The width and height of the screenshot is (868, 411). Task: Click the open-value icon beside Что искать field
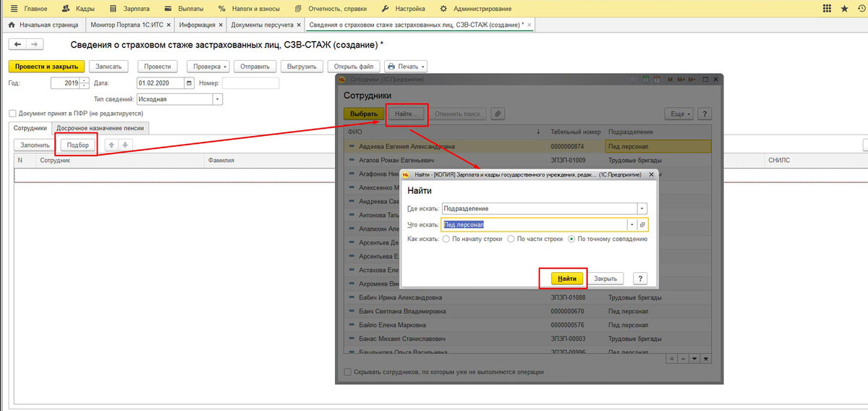point(642,225)
